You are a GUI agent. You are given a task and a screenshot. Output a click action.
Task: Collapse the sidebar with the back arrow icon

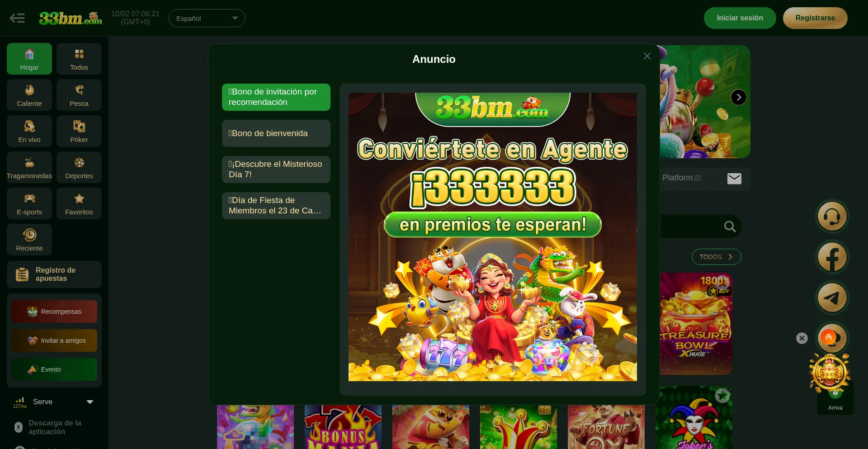tap(17, 18)
